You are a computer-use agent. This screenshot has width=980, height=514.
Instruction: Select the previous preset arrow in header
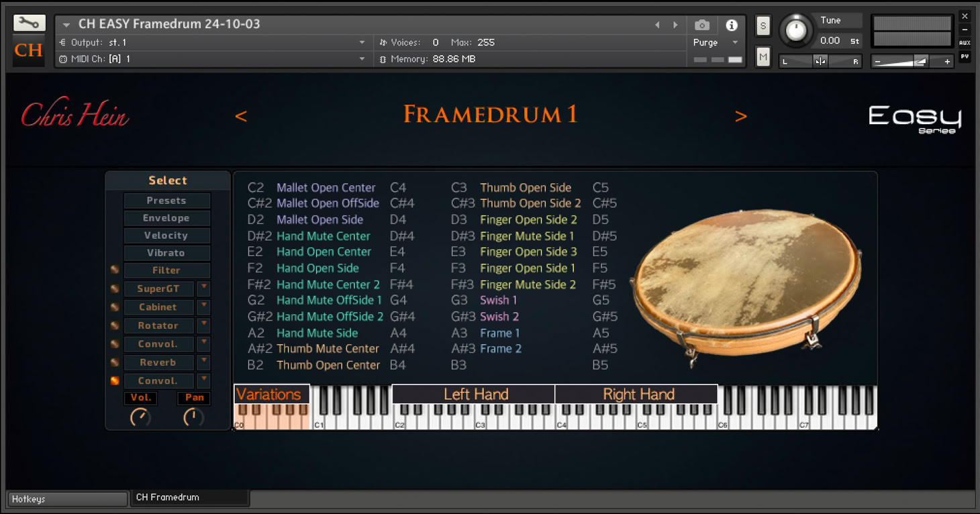click(x=657, y=25)
